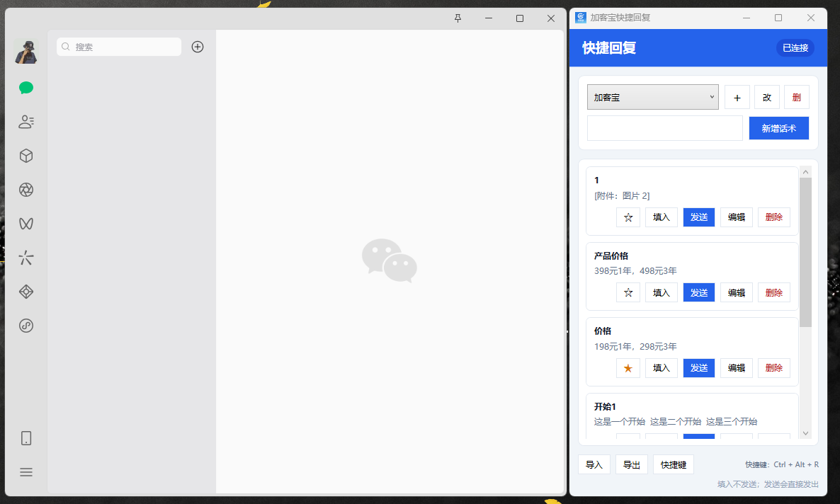840x504 pixels.
Task: Click the blue 新增话术 button
Action: (778, 129)
